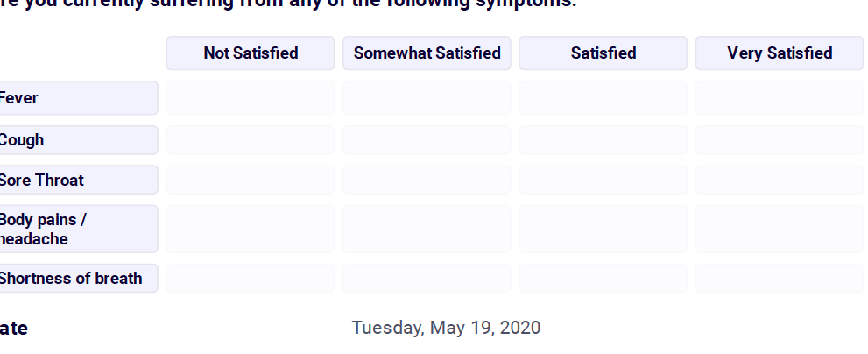
Task: Click the Somewhat Satisfied column header
Action: pyautogui.click(x=427, y=53)
